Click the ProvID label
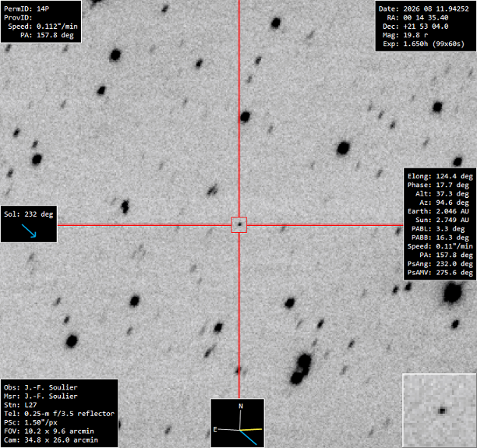 click(x=18, y=18)
